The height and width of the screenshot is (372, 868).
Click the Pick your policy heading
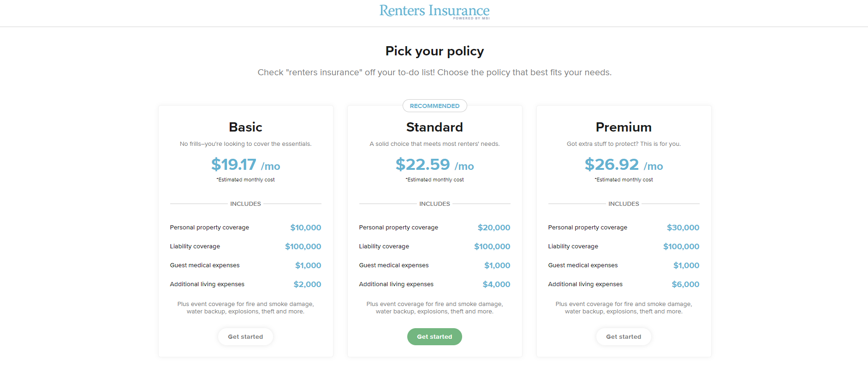[434, 51]
